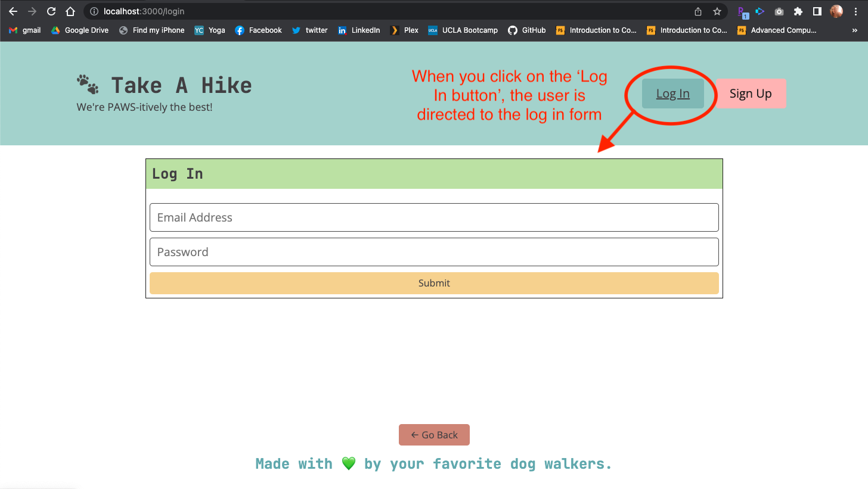Open the Plex bookmark
868x489 pixels.
coord(404,30)
